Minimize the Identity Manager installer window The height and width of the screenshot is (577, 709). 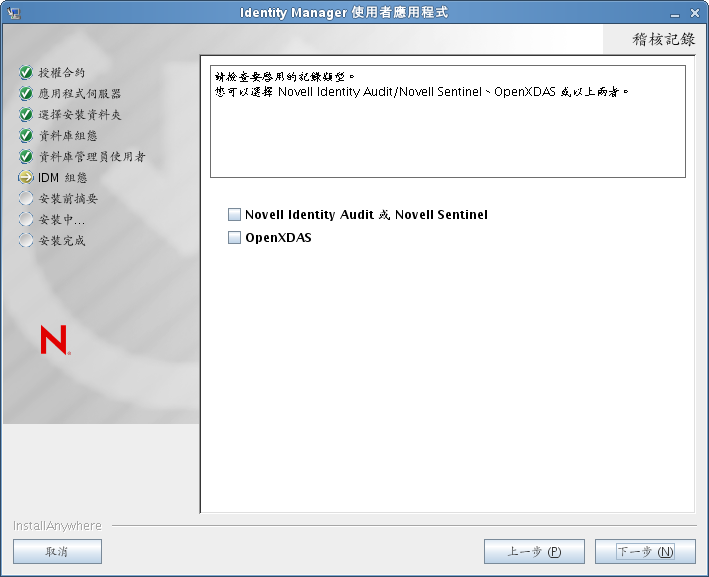[x=675, y=14]
